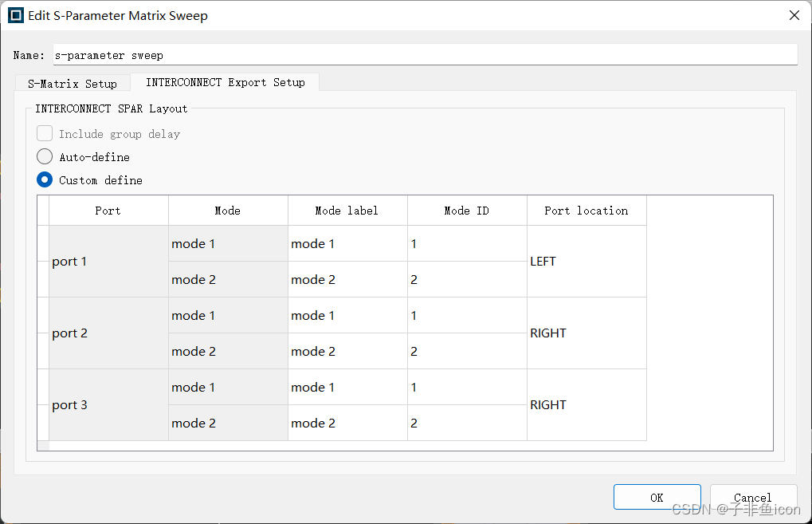Viewport: 812px width, 524px height.
Task: Open port 1 LEFT port location cell
Action: 586,262
